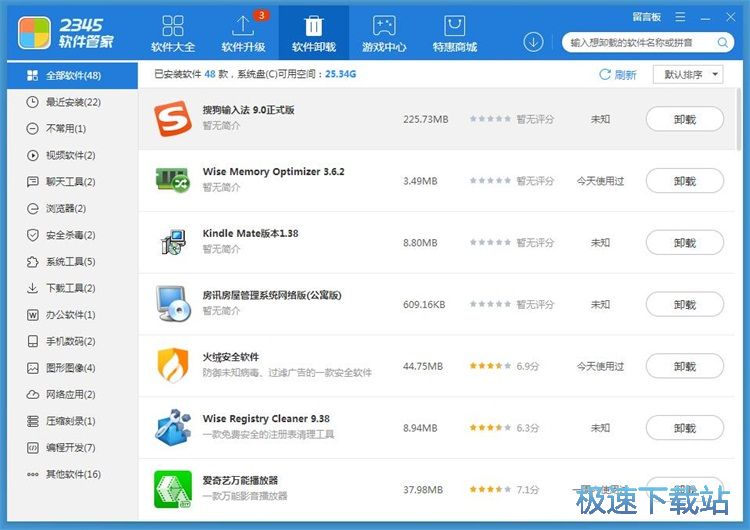Click the 搜狗输入法 9.0正式版 name text
Screen dimensions: 750x530
pos(248,110)
